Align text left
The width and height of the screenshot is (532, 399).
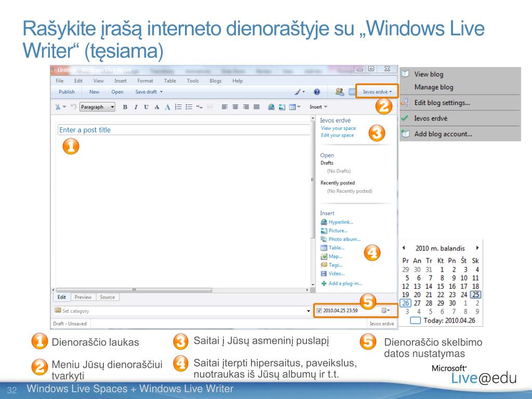pos(224,107)
